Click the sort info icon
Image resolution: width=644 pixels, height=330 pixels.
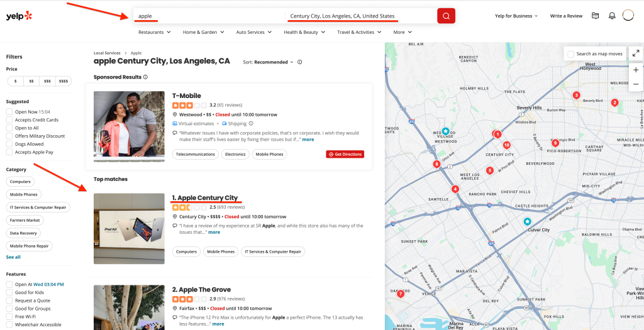(x=299, y=62)
